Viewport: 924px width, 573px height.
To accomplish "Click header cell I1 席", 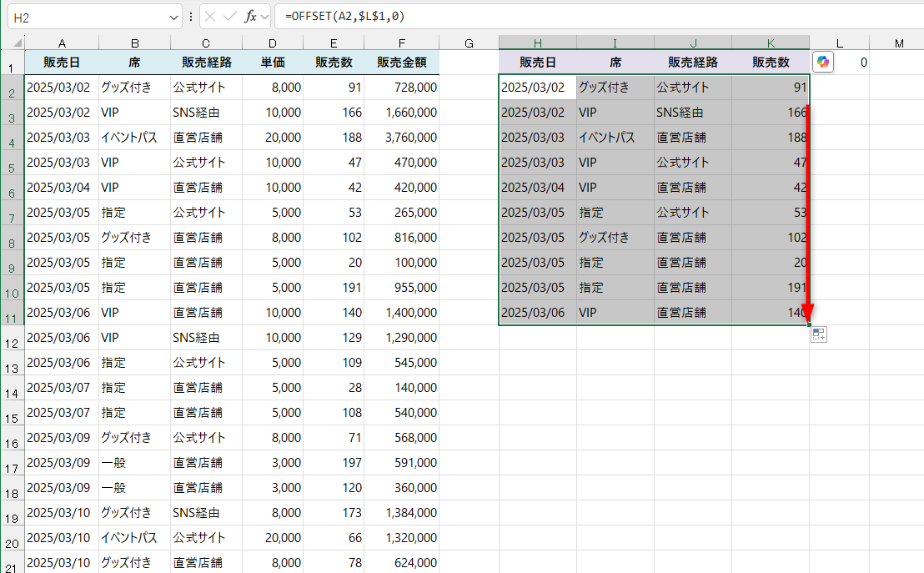I will point(615,63).
